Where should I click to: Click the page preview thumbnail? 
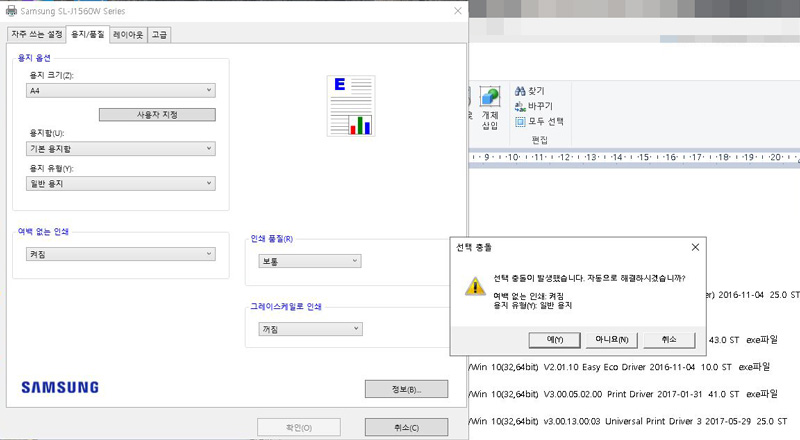351,106
